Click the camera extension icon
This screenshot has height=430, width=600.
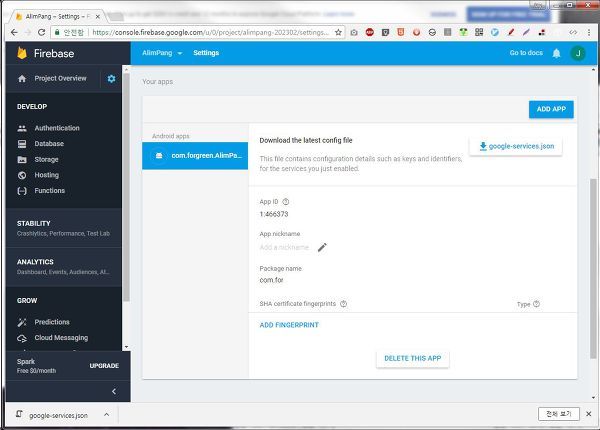354,33
